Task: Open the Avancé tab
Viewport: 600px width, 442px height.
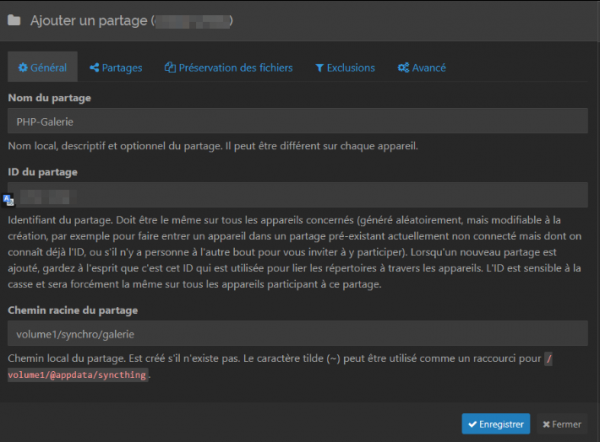Action: 421,68
